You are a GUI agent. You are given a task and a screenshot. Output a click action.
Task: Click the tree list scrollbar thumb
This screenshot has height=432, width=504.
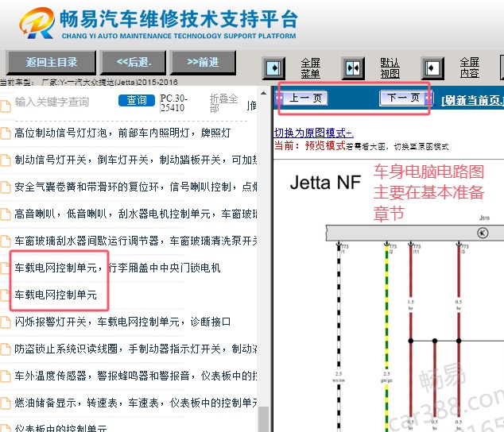tap(264, 419)
